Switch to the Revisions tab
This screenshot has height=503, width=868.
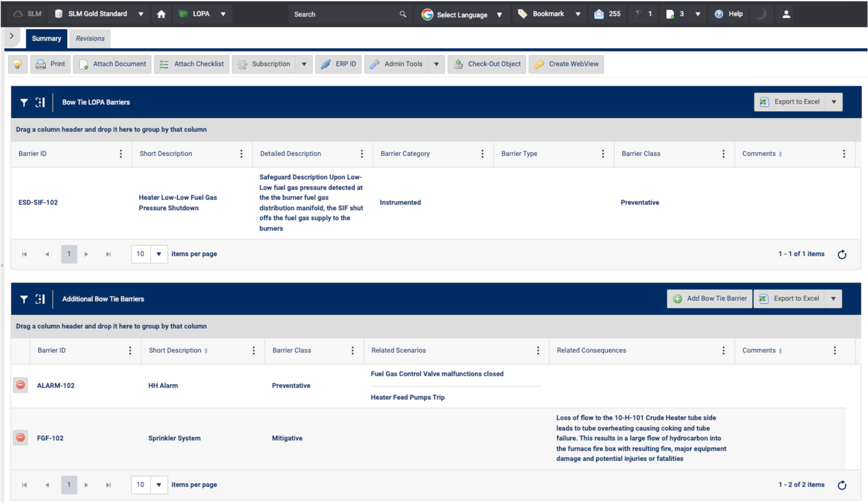[x=90, y=38]
